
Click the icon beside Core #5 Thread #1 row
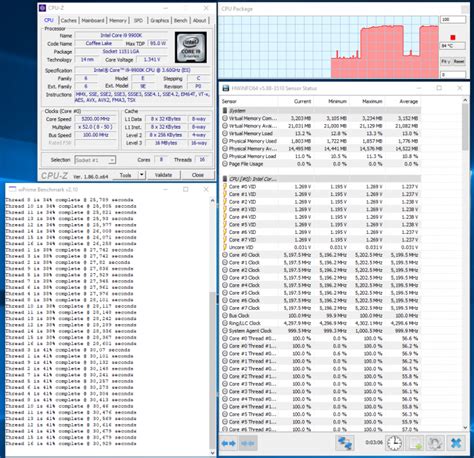click(225, 422)
